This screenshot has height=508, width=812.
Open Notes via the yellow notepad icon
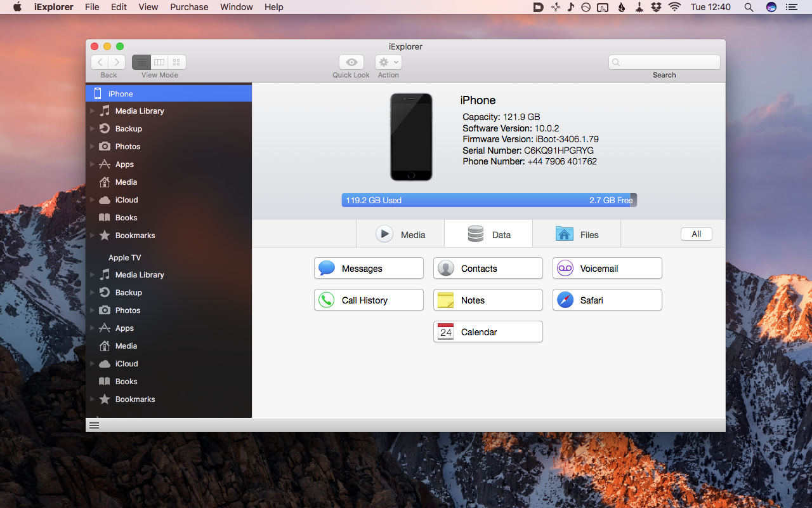click(446, 300)
